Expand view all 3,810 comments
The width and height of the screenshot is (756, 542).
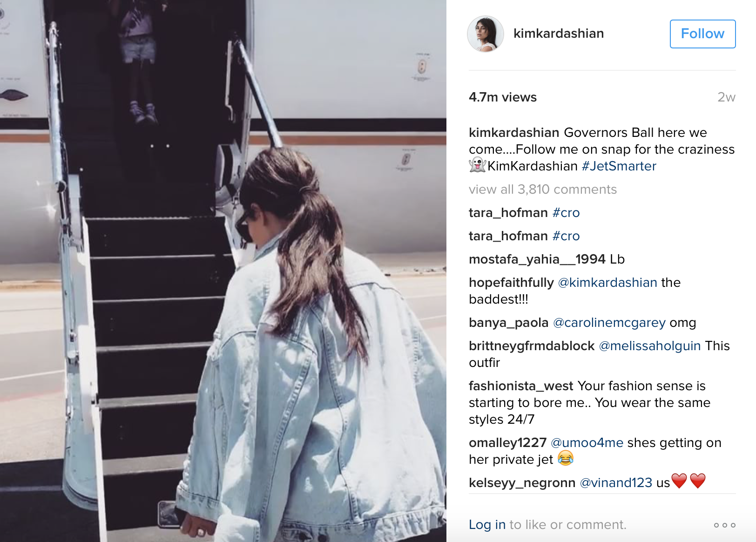543,189
